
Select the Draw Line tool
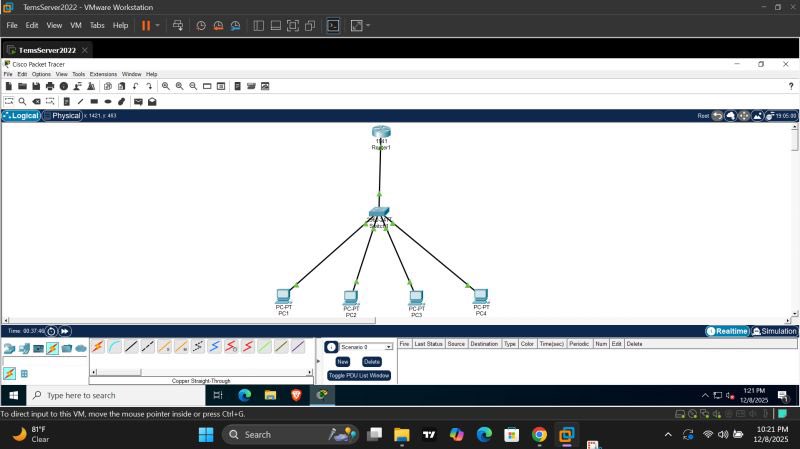click(80, 102)
